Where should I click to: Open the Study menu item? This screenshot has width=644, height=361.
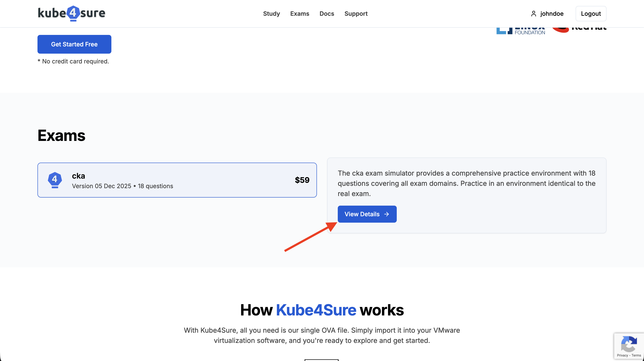click(x=272, y=14)
